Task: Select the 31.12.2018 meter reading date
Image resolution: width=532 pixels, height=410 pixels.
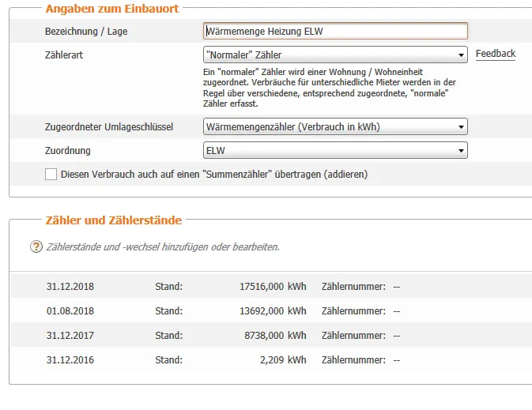Action: coord(70,287)
